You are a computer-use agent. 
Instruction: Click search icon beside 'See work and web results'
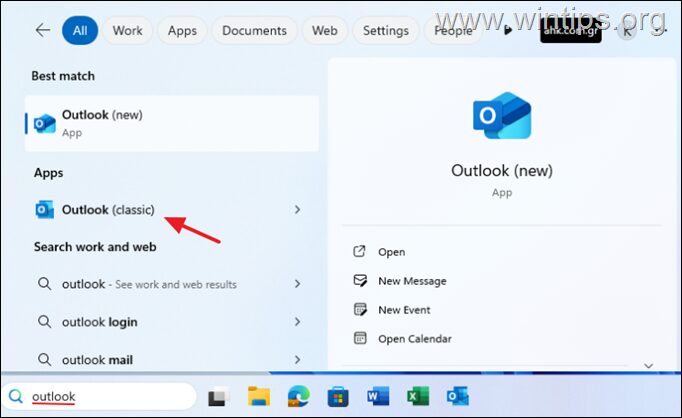[44, 284]
